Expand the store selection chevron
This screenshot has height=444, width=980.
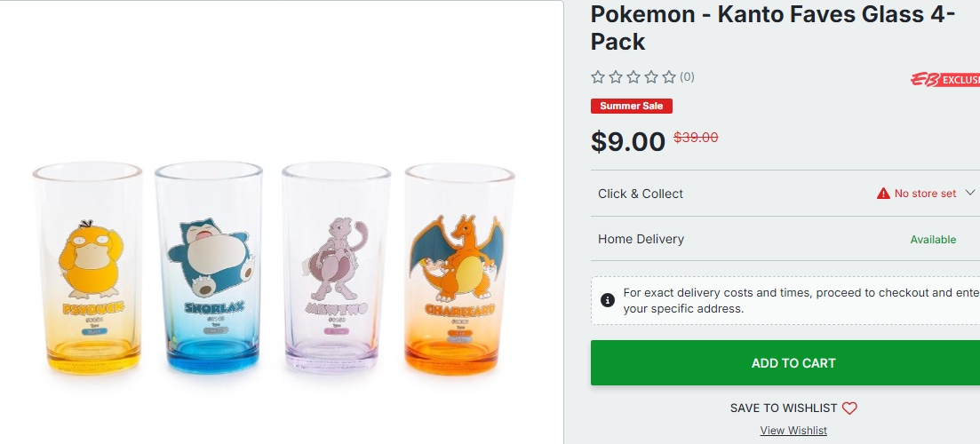[x=970, y=193]
